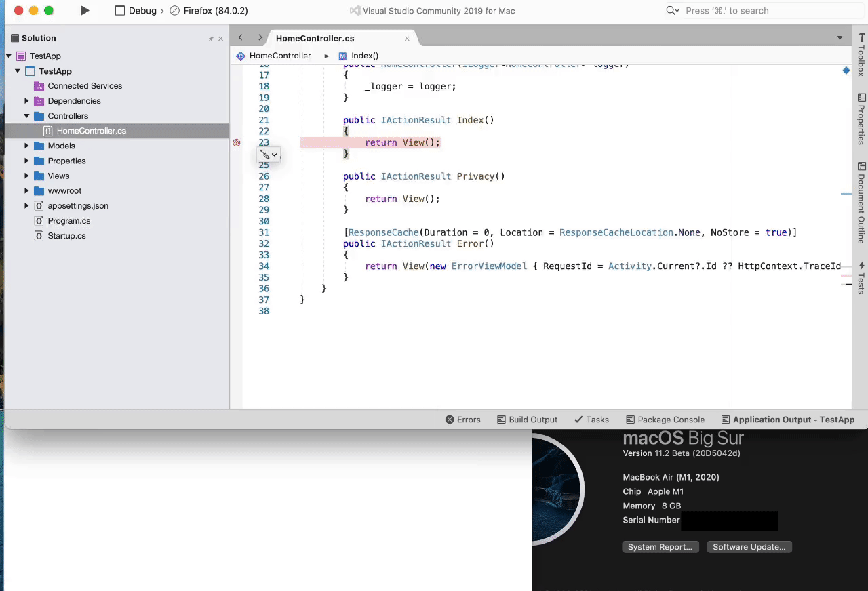This screenshot has width=868, height=591.
Task: Open the Errors pad
Action: (x=462, y=420)
